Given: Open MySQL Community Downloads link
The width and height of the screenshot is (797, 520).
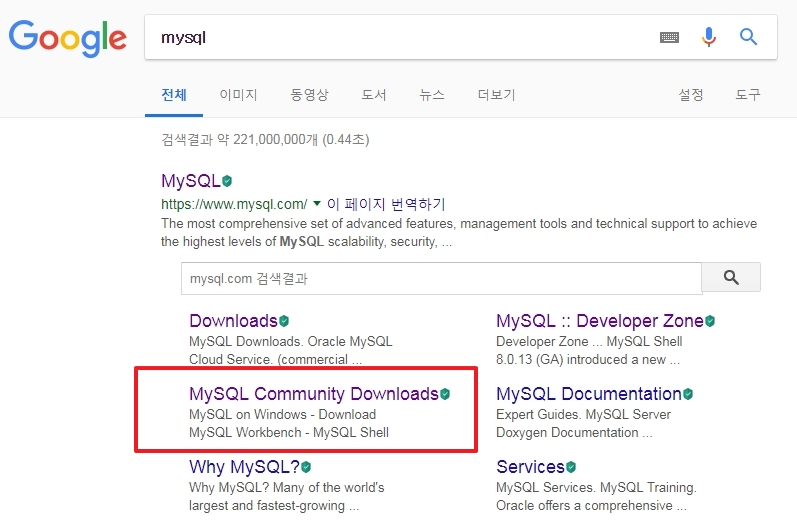Looking at the screenshot, I should coord(314,394).
